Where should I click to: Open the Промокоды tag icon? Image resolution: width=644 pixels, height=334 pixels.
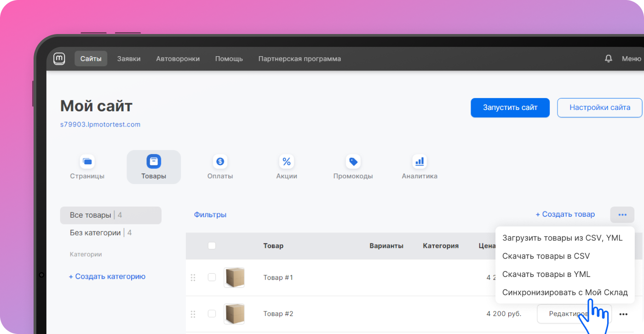click(x=353, y=161)
